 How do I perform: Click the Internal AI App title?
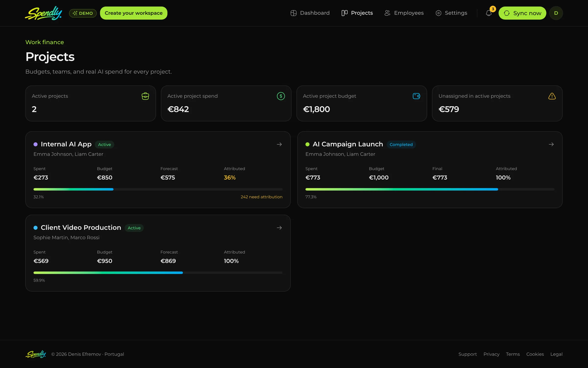pyautogui.click(x=66, y=144)
